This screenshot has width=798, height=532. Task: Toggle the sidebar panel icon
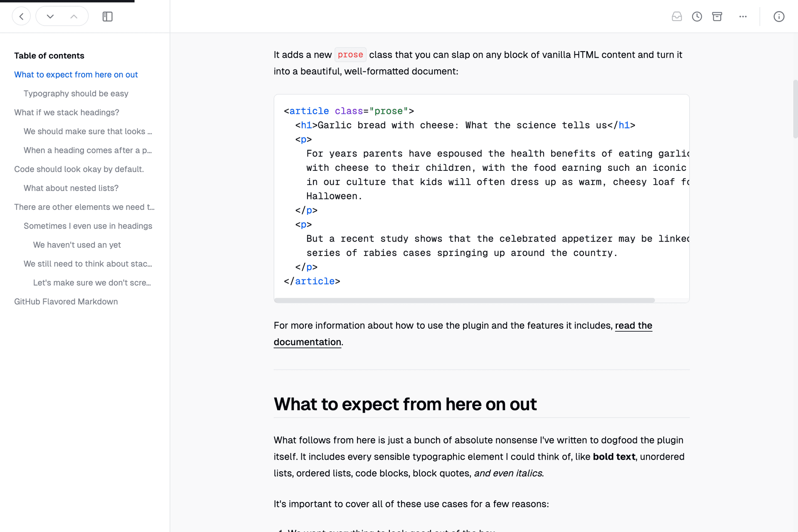pyautogui.click(x=107, y=17)
